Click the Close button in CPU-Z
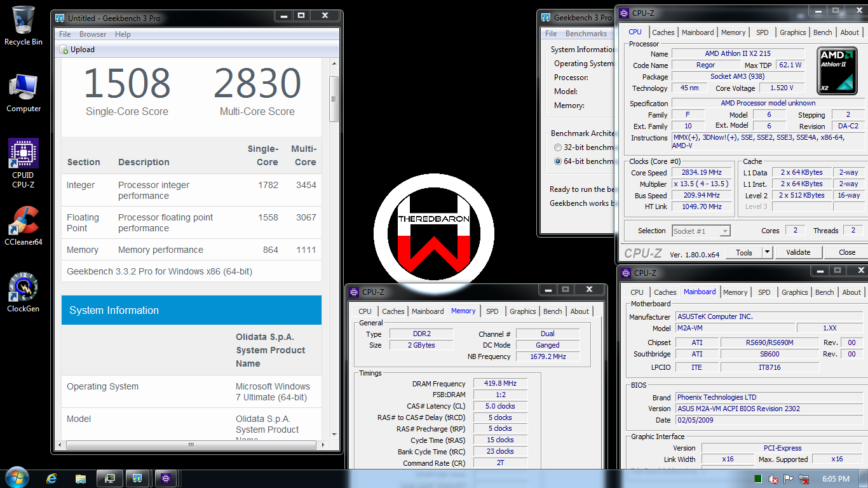 click(847, 252)
